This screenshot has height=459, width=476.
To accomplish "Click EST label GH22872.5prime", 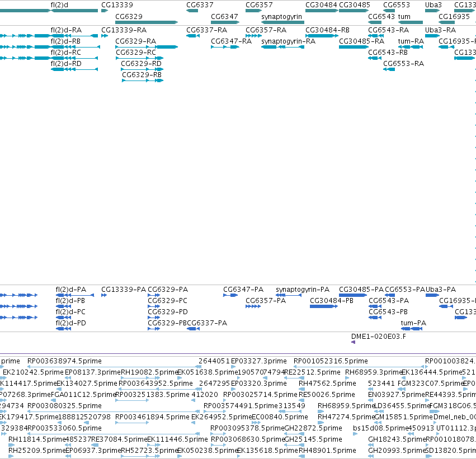I will click(x=313, y=428).
